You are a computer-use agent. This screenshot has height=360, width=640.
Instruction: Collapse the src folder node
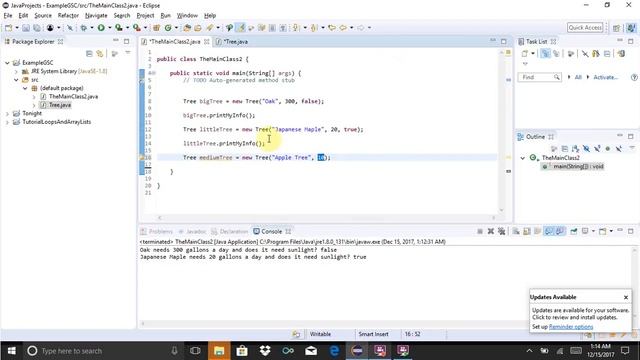[16, 80]
